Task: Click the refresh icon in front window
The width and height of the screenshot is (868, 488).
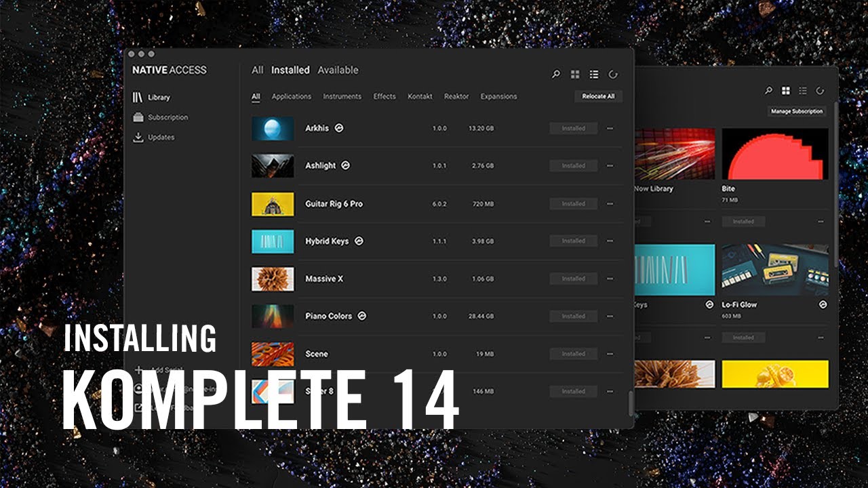Action: click(613, 75)
